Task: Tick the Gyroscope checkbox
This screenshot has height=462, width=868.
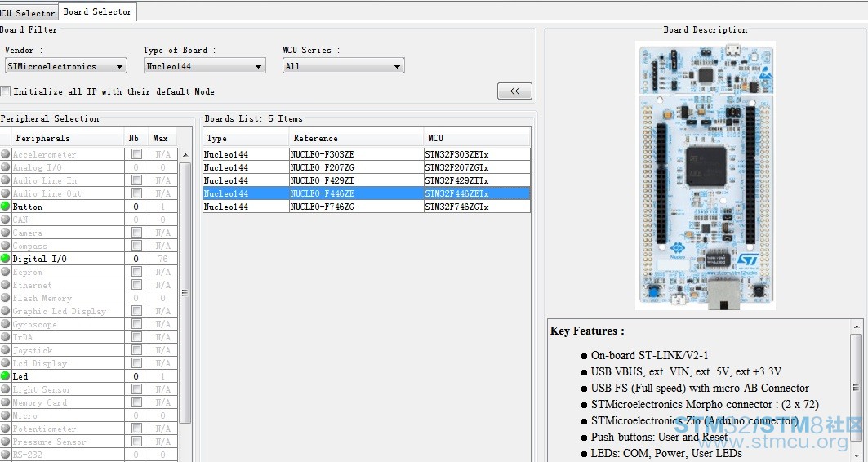Action: pos(136,324)
